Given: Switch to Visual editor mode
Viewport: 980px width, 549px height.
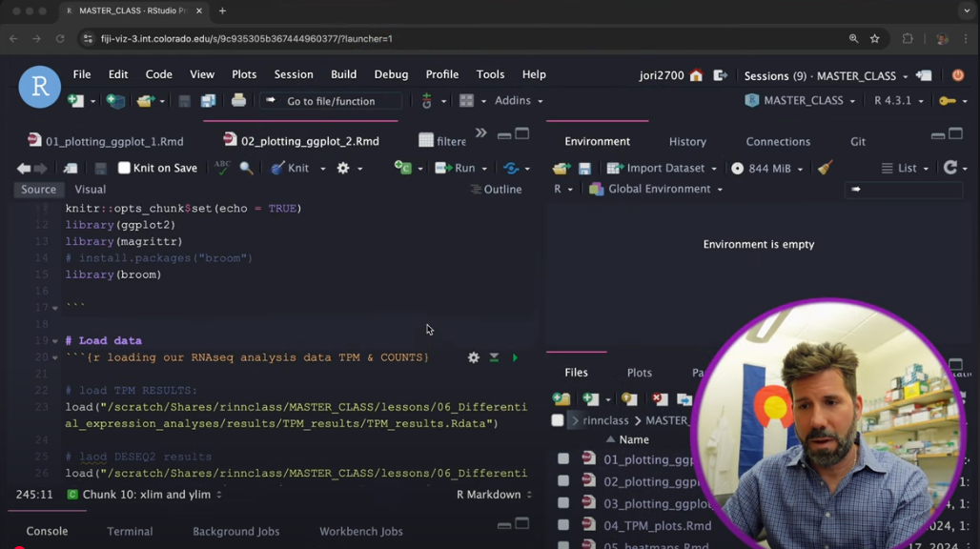Looking at the screenshot, I should [x=90, y=190].
